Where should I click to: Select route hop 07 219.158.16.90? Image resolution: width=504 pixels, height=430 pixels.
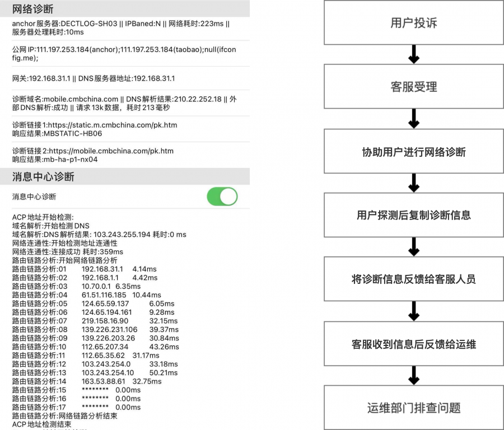(95, 321)
